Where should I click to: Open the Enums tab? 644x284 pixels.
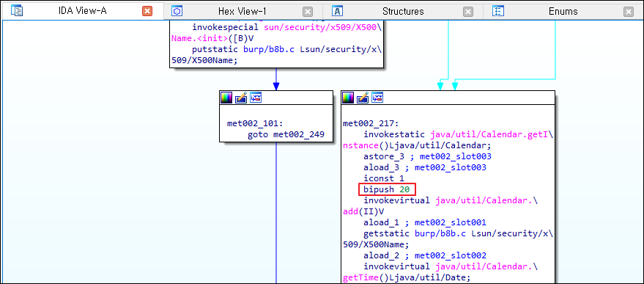[x=563, y=12]
